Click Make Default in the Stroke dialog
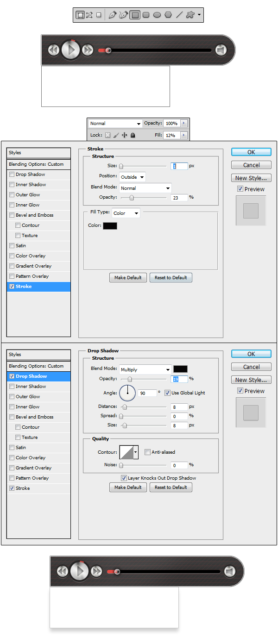Viewport: 278px width, 644px height. (x=128, y=277)
